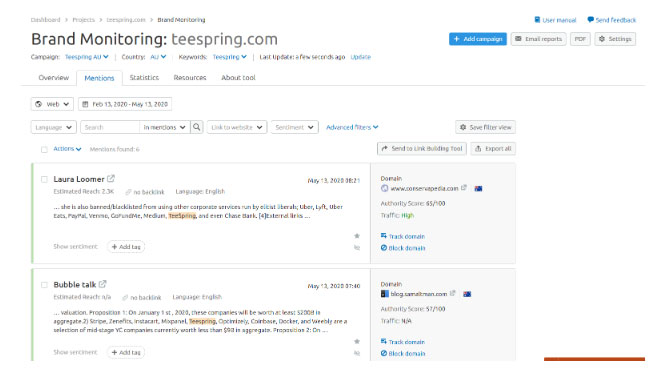Image resolution: width=665 pixels, height=383 pixels.
Task: Open the Projects breadcrumb
Action: 84,20
